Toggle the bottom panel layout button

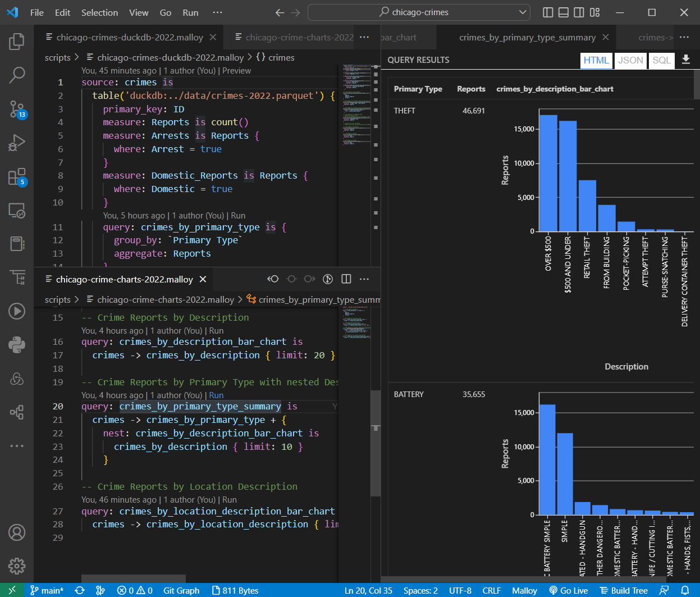click(x=564, y=12)
